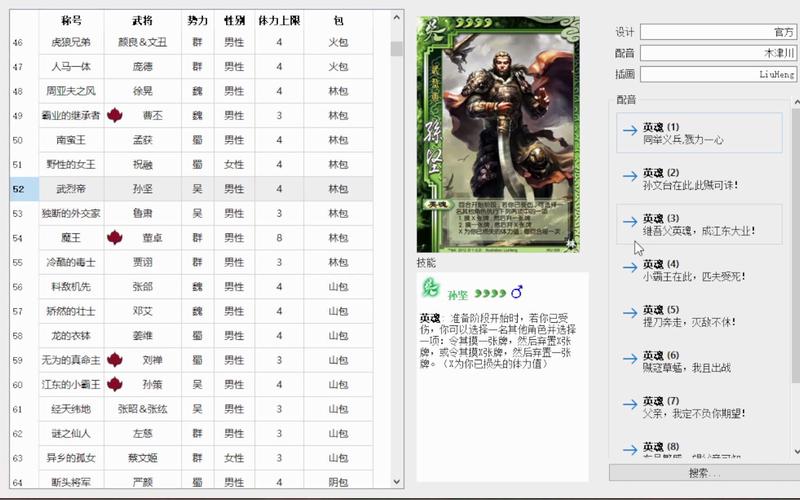The width and height of the screenshot is (800, 500).
Task: Click the 英魂 skill tag on the card
Action: click(x=436, y=204)
